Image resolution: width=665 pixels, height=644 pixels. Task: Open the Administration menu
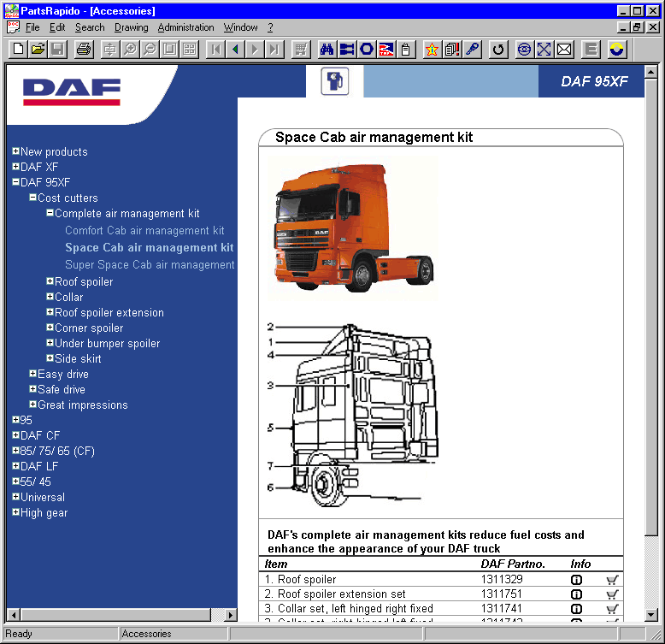tap(185, 27)
